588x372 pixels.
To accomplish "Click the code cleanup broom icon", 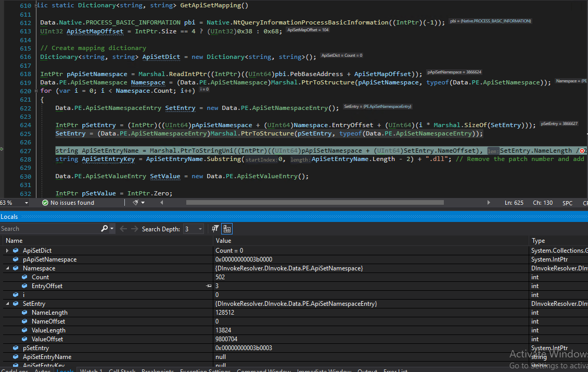I will [136, 202].
